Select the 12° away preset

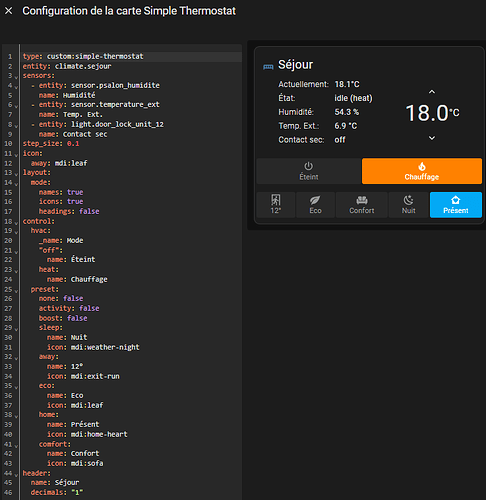click(276, 205)
